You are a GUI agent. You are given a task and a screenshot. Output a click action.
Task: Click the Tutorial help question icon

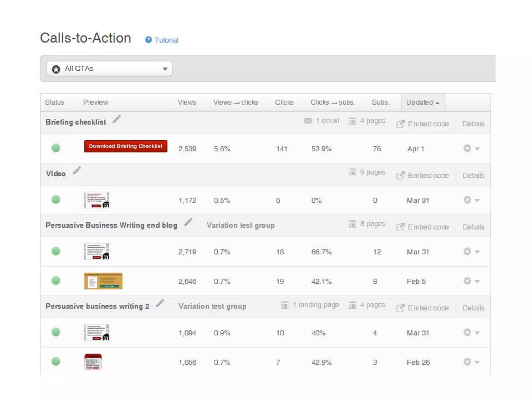(148, 40)
